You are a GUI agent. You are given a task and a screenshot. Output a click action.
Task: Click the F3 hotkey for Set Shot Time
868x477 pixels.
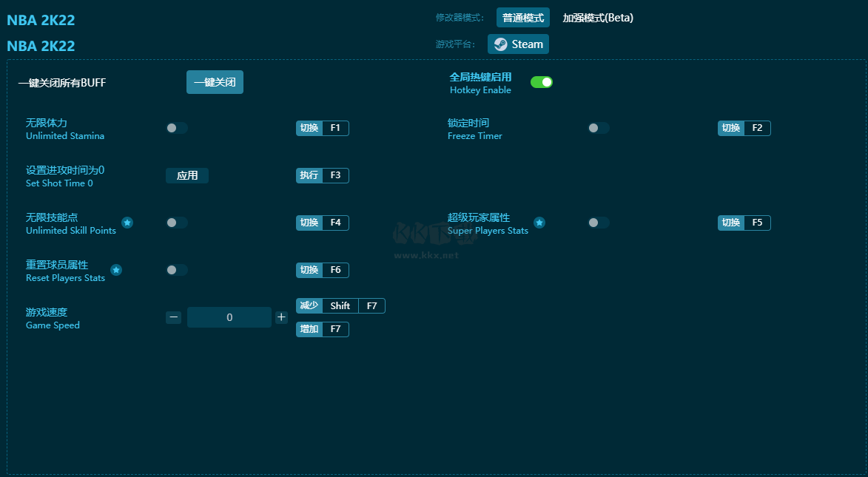(x=335, y=175)
